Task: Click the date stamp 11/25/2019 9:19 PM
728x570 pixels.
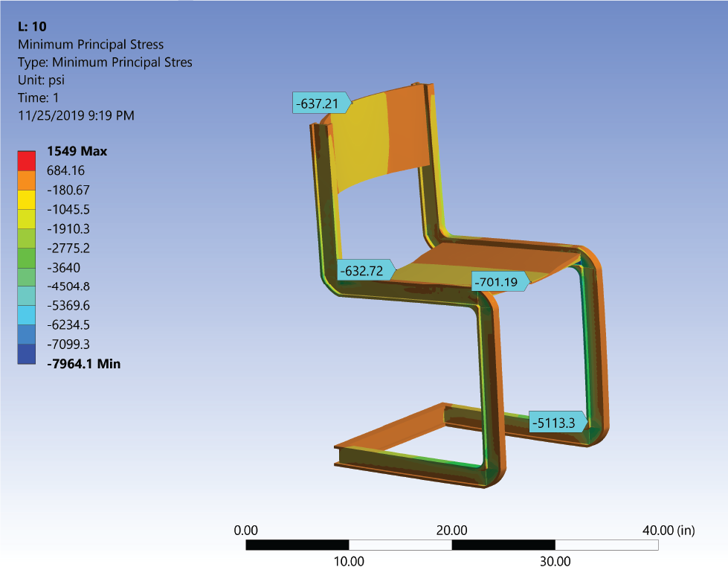Action: (76, 115)
